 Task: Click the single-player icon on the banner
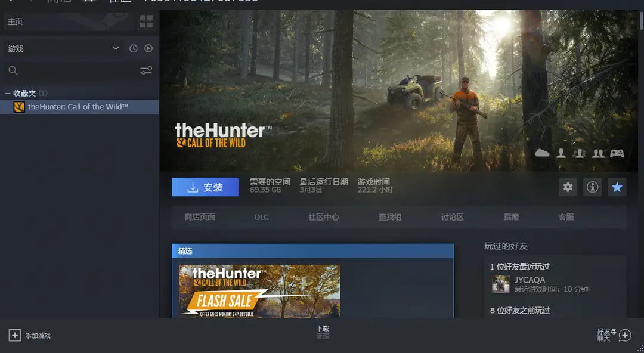(561, 153)
